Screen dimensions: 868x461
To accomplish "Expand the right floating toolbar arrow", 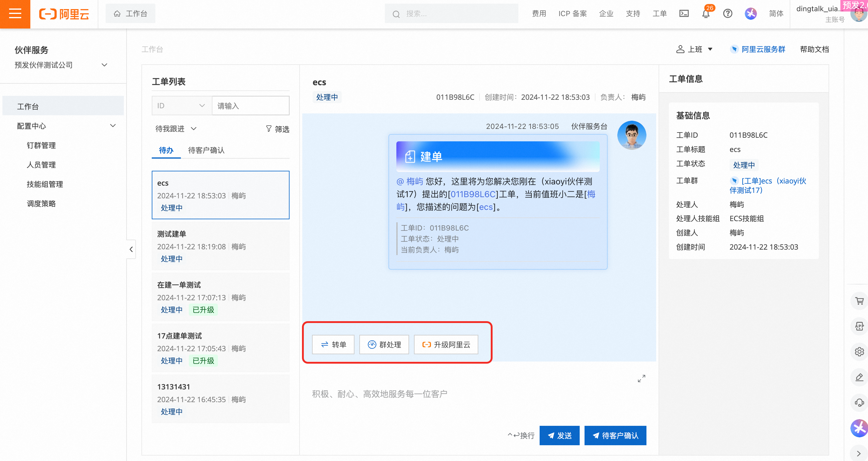I will pos(859,454).
